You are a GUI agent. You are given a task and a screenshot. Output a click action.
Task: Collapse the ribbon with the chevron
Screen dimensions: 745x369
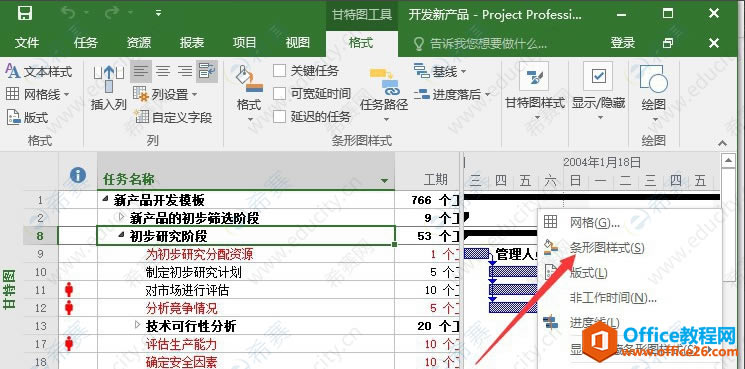pos(722,142)
